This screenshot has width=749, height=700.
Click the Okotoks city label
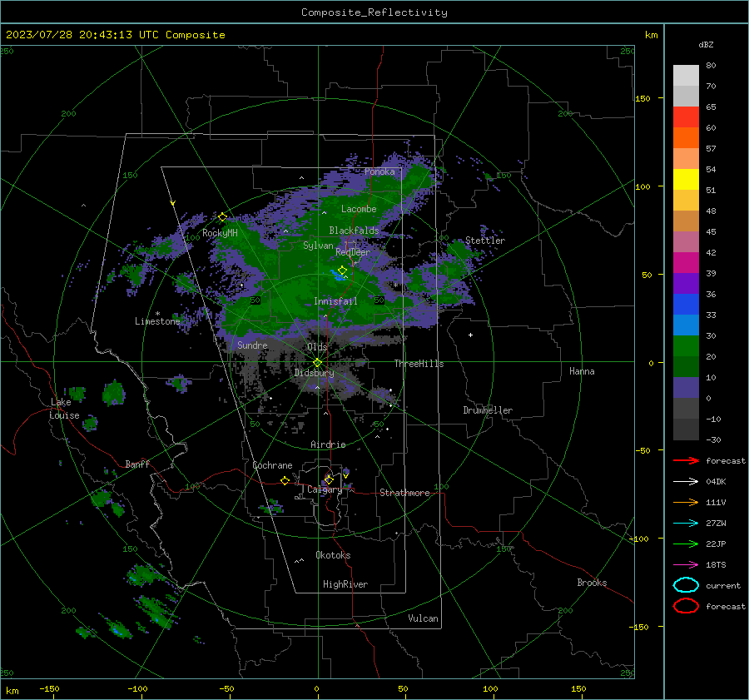[x=333, y=555]
